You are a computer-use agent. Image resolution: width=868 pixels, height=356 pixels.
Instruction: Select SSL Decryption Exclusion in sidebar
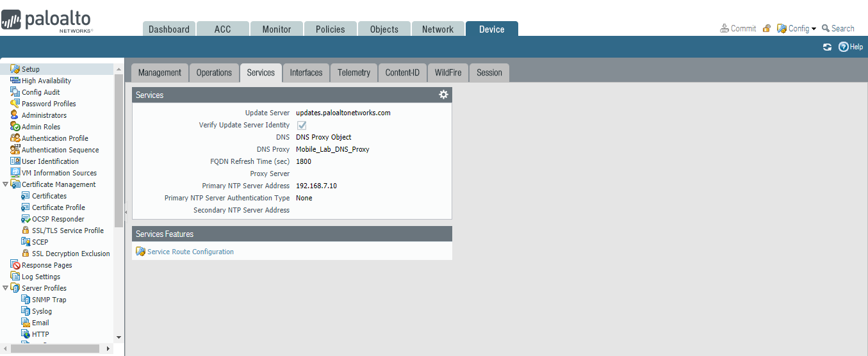[x=71, y=254]
